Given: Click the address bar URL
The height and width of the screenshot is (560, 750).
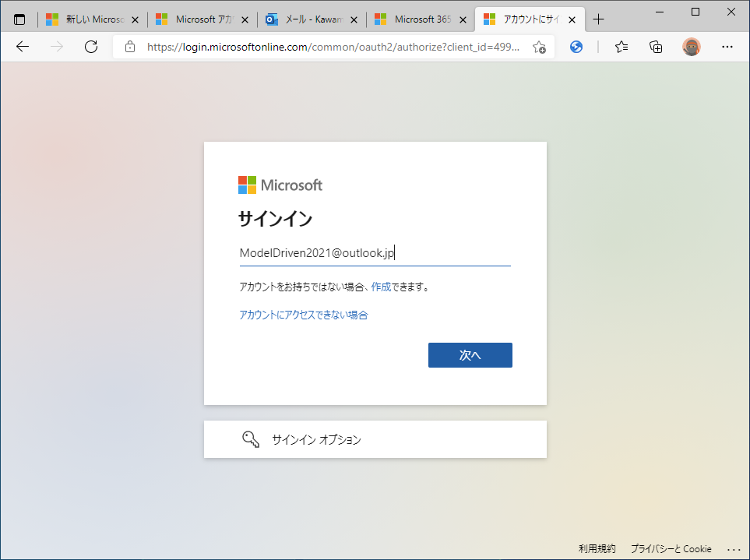Looking at the screenshot, I should (x=333, y=47).
